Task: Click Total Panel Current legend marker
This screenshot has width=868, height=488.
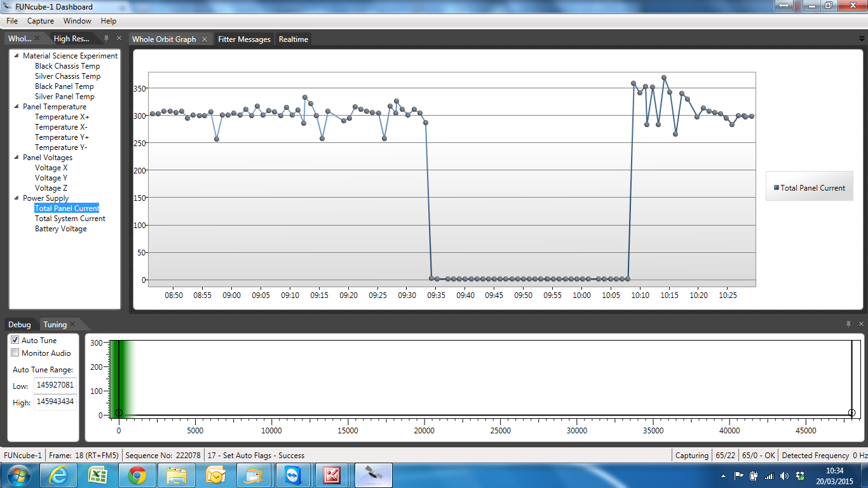Action: [776, 187]
